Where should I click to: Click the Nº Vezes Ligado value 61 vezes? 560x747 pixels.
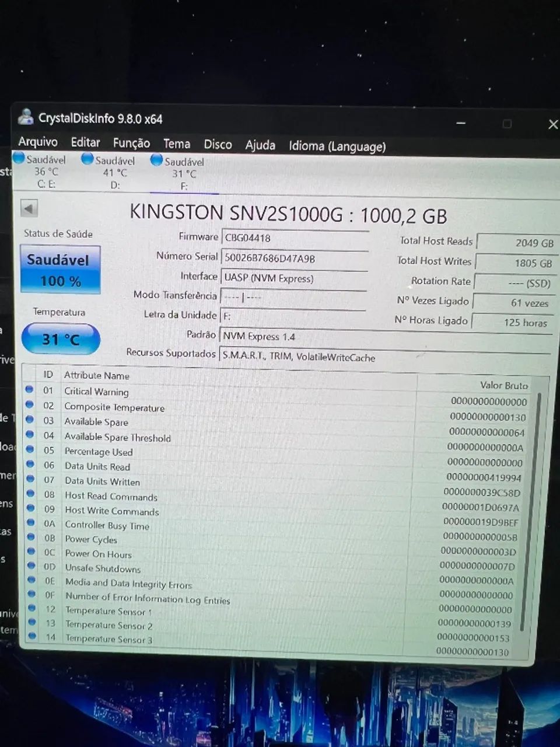coord(513,303)
